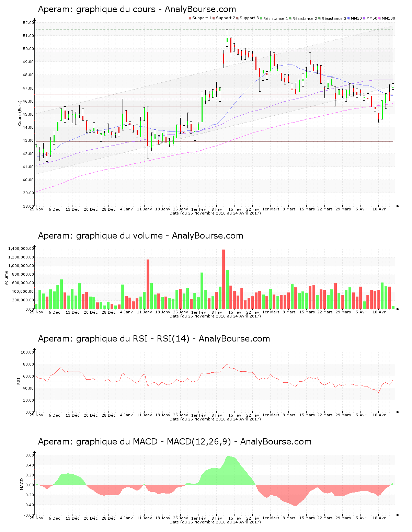Click "6 Déc" on the MACD chart axis

point(54,518)
